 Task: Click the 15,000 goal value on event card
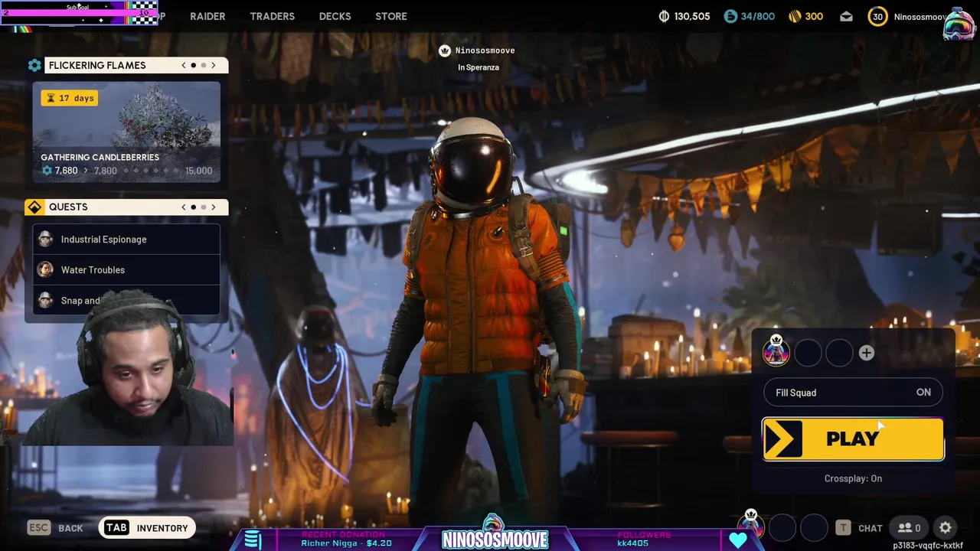click(199, 171)
